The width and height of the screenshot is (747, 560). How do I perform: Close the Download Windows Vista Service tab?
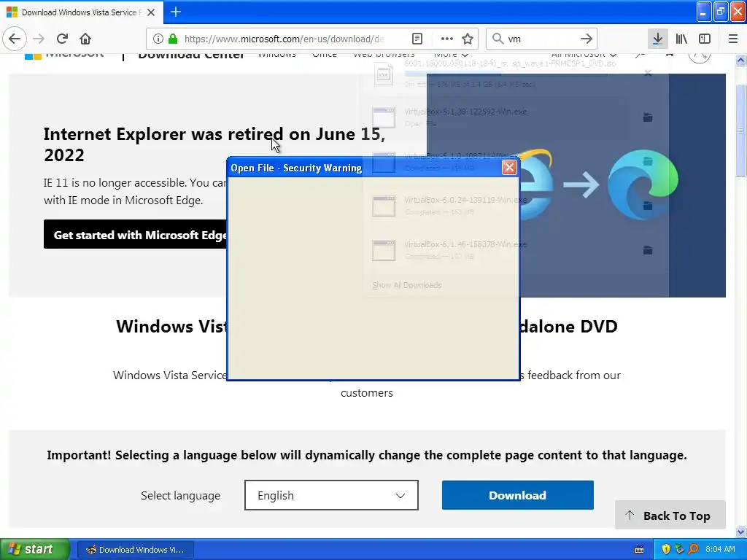pos(151,12)
